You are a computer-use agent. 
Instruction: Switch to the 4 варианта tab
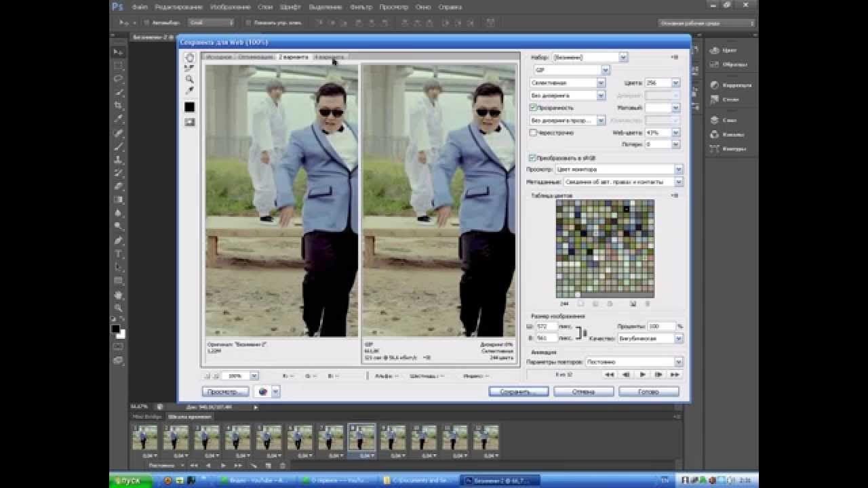coord(330,57)
